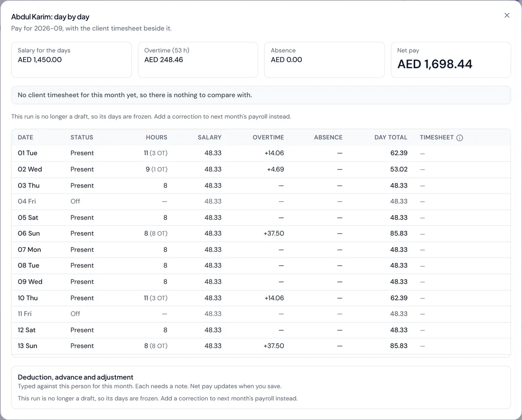
Task: Click the OVERTIME column header
Action: [x=268, y=138]
